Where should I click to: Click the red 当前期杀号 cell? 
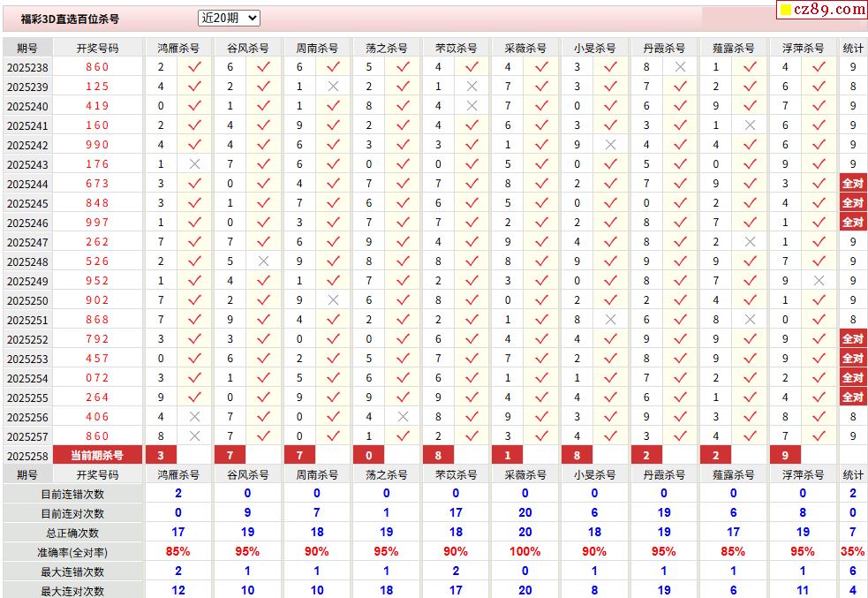tap(97, 456)
